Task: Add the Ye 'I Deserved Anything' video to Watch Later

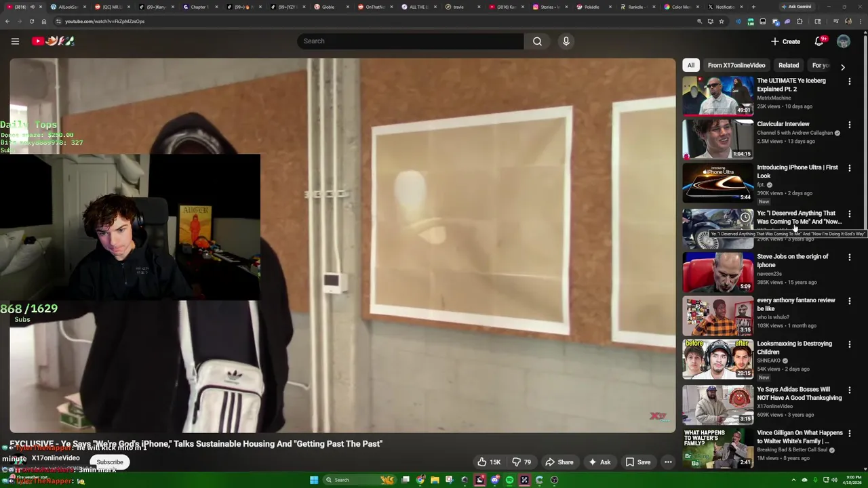Action: (745, 217)
